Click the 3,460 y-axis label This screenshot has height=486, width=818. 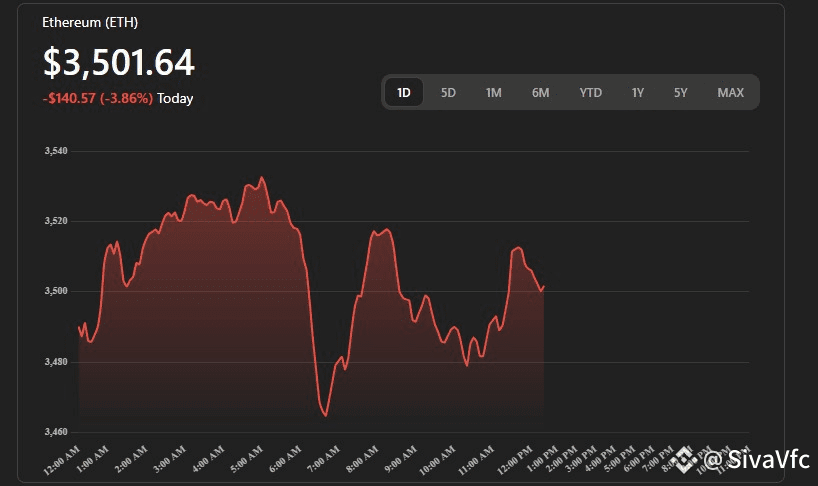tap(56, 432)
